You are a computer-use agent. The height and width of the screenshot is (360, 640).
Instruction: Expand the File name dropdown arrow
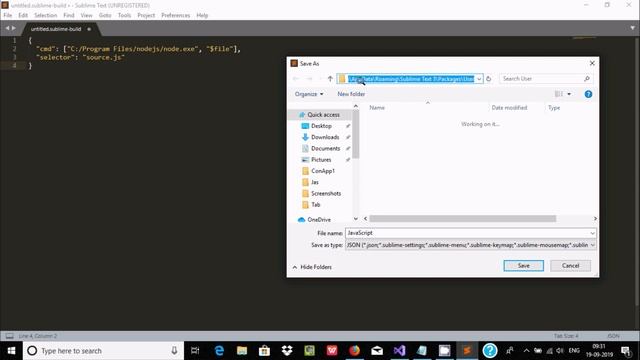click(592, 233)
